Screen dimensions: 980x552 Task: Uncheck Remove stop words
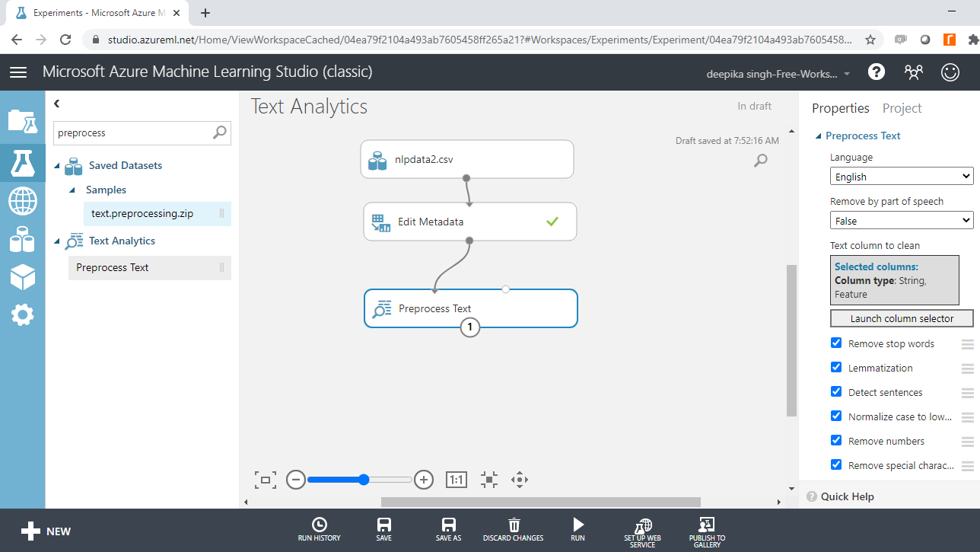click(x=836, y=343)
